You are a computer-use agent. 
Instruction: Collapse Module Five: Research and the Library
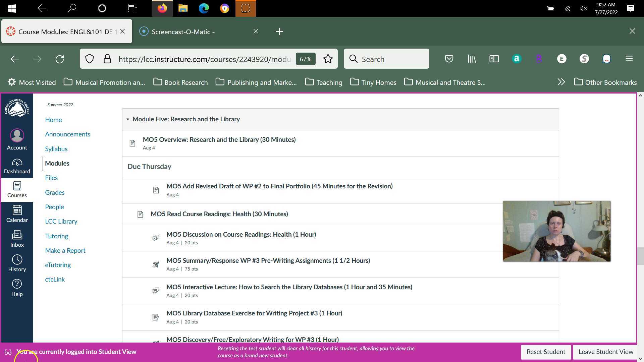click(x=128, y=119)
